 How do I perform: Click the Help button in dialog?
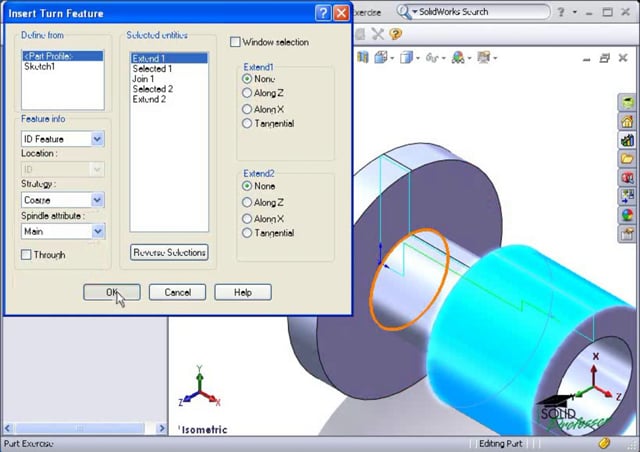tap(243, 292)
